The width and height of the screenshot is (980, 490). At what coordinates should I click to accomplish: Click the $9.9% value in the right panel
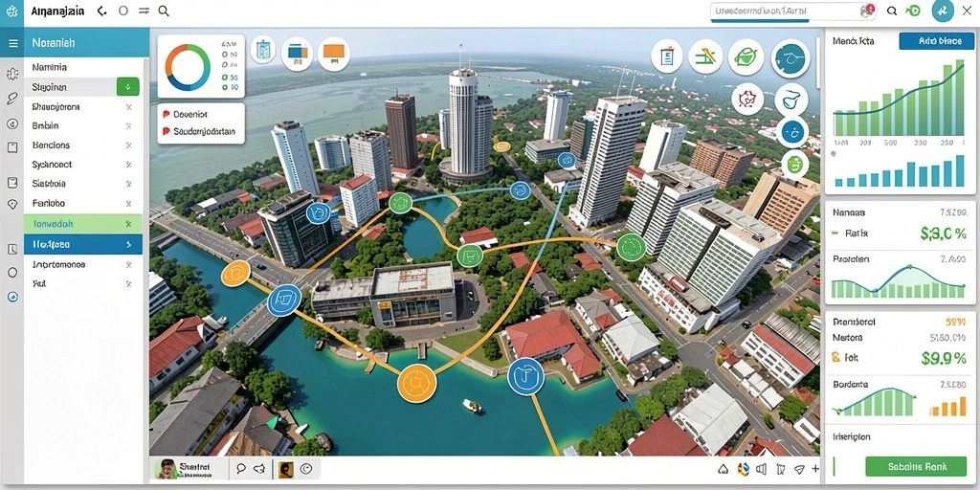(944, 358)
